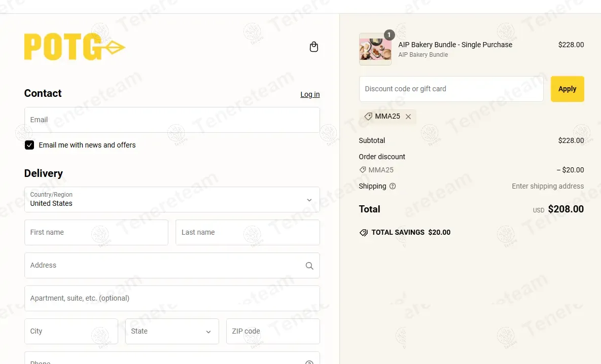The width and height of the screenshot is (601, 364).
Task: Click the total savings tag icon
Action: point(364,233)
